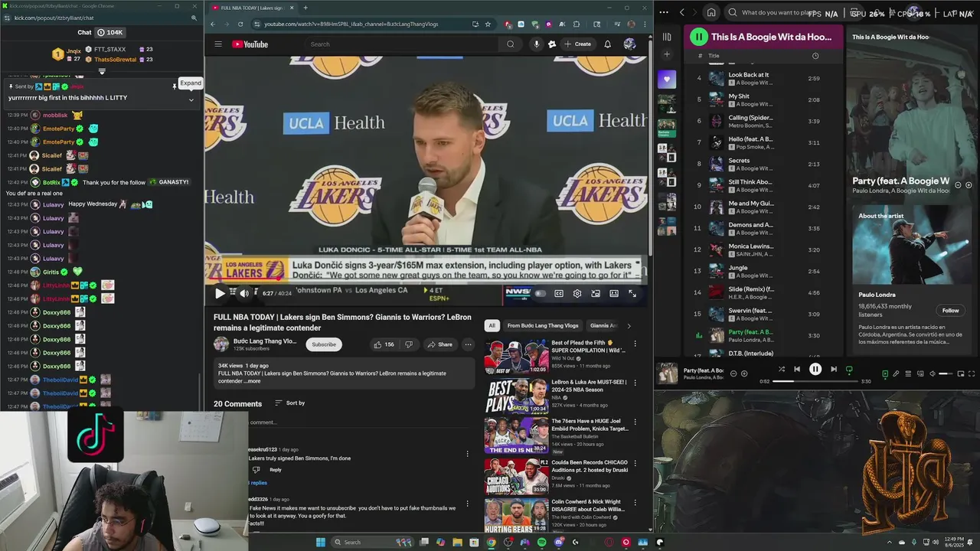Switch to the Kick Chat tab
The height and width of the screenshot is (551, 980).
(x=84, y=32)
